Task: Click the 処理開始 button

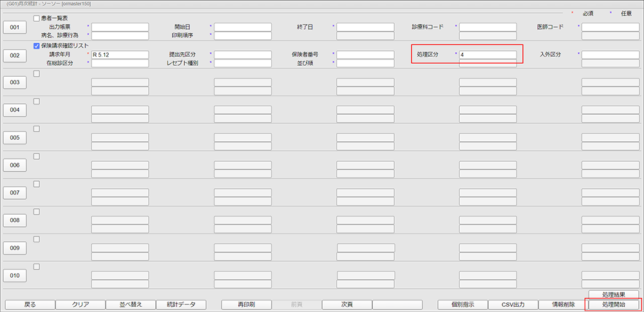Action: (613, 304)
